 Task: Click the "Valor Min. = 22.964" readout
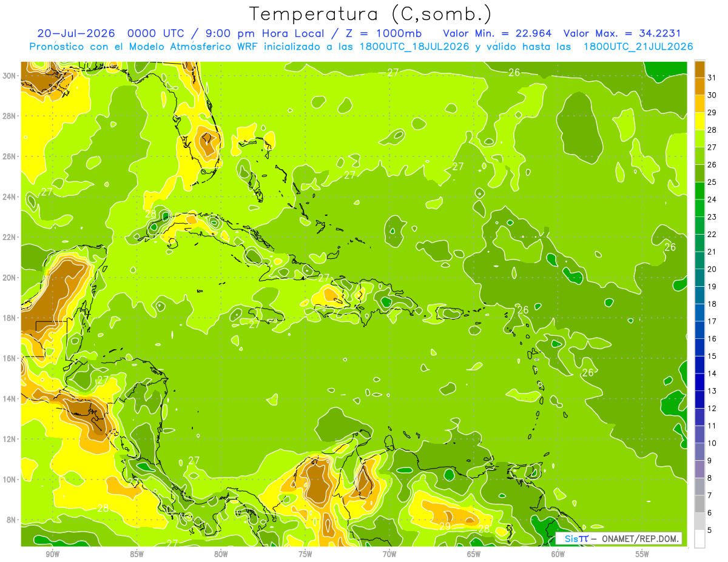tap(498, 33)
